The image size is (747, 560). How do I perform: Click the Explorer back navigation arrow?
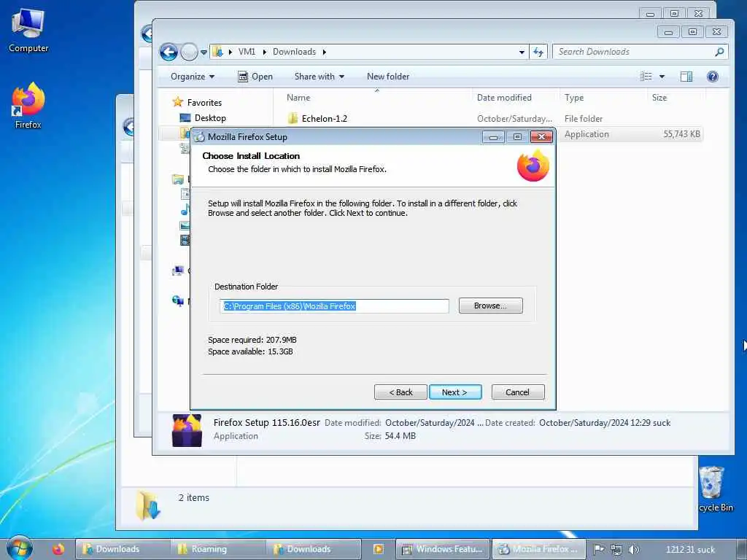click(x=169, y=52)
